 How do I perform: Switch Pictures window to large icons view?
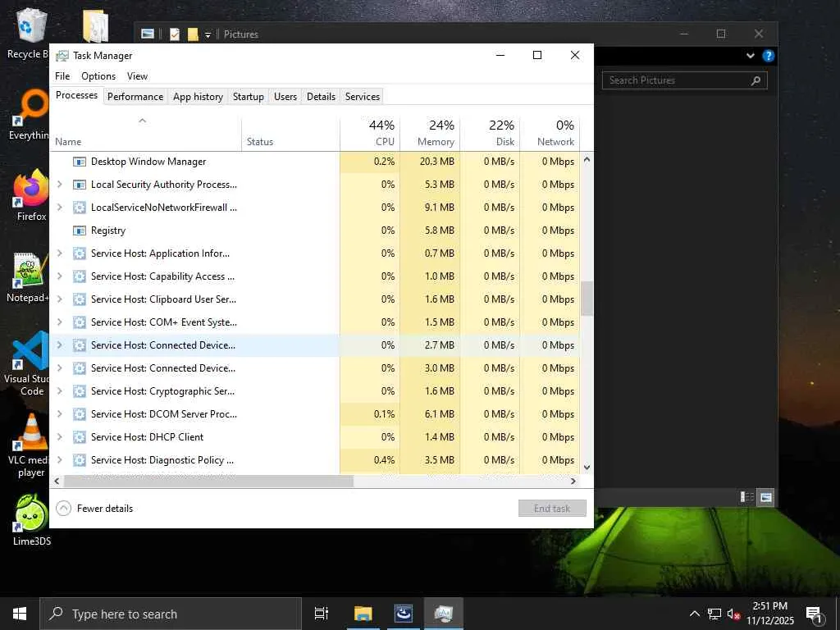point(766,497)
